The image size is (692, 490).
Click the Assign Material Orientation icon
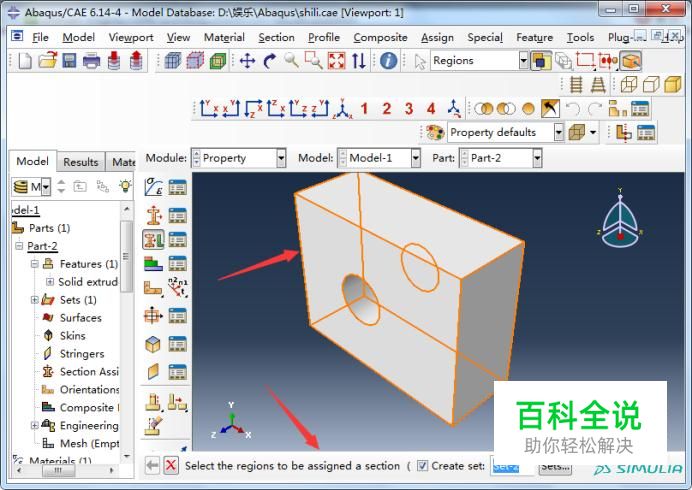(154, 288)
